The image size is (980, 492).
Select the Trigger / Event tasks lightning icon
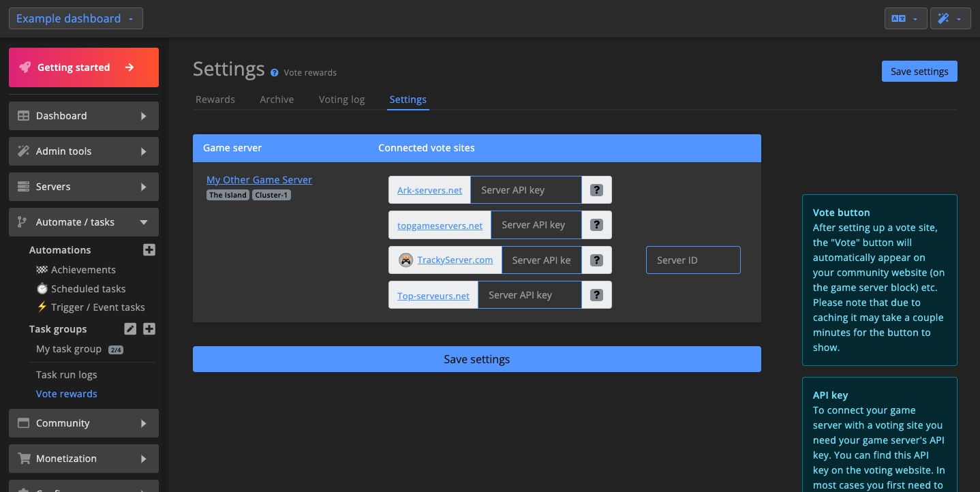point(42,307)
